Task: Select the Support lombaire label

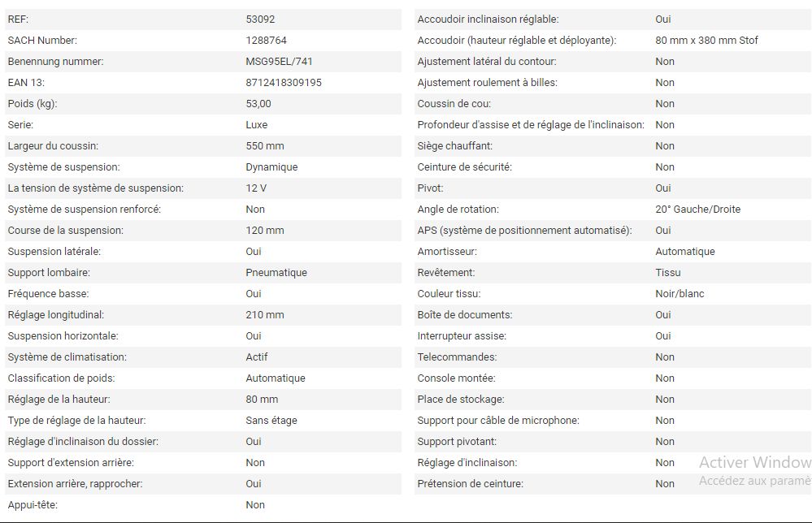Action: 49,273
